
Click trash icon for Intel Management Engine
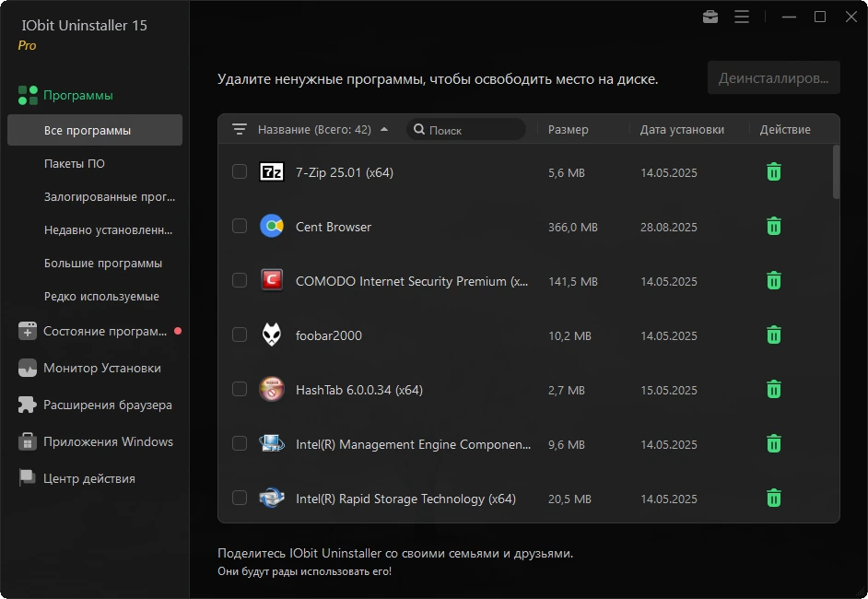(x=774, y=443)
